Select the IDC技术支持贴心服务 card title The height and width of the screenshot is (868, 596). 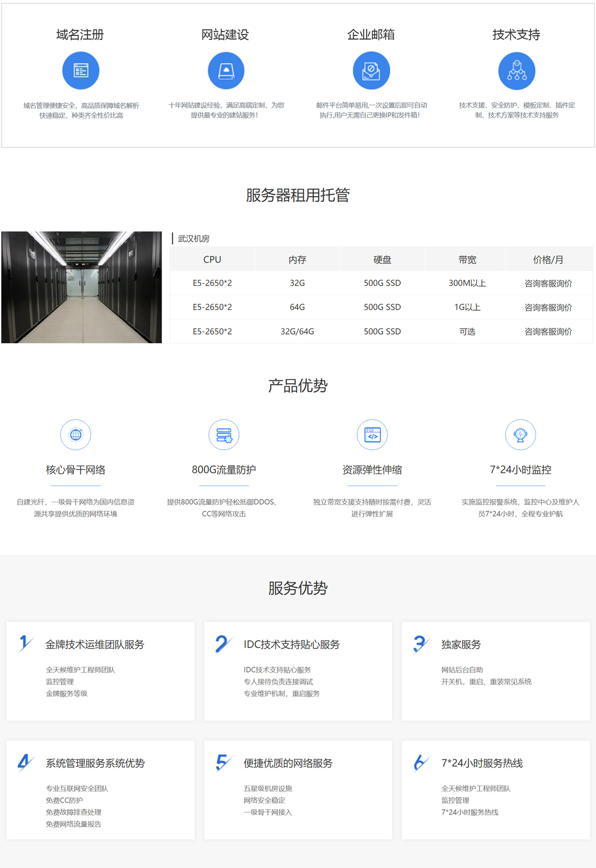291,645
